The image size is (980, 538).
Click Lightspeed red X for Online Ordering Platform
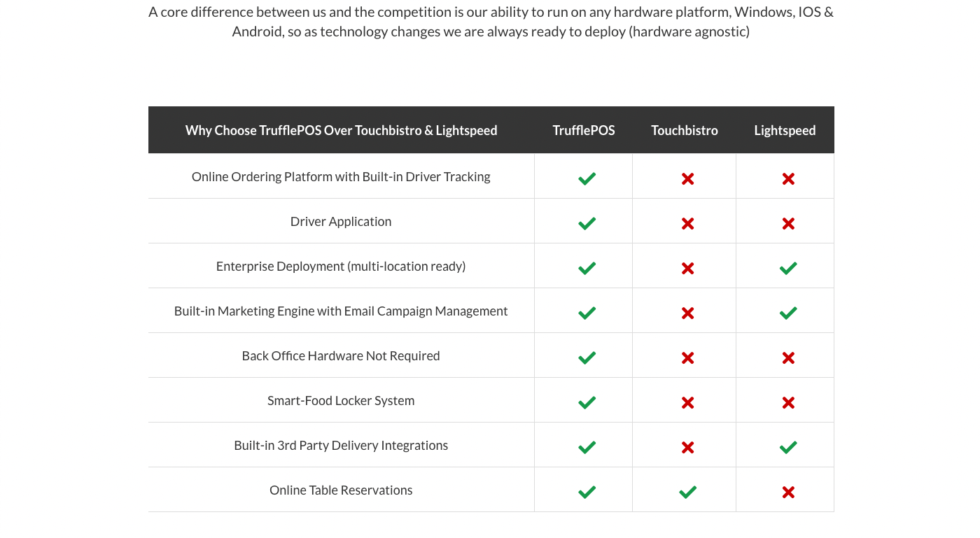tap(788, 178)
